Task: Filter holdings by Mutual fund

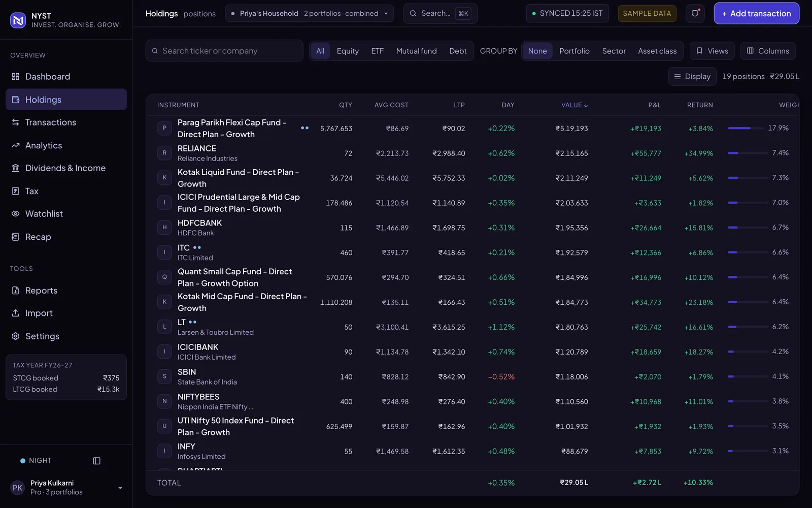Action: click(416, 51)
